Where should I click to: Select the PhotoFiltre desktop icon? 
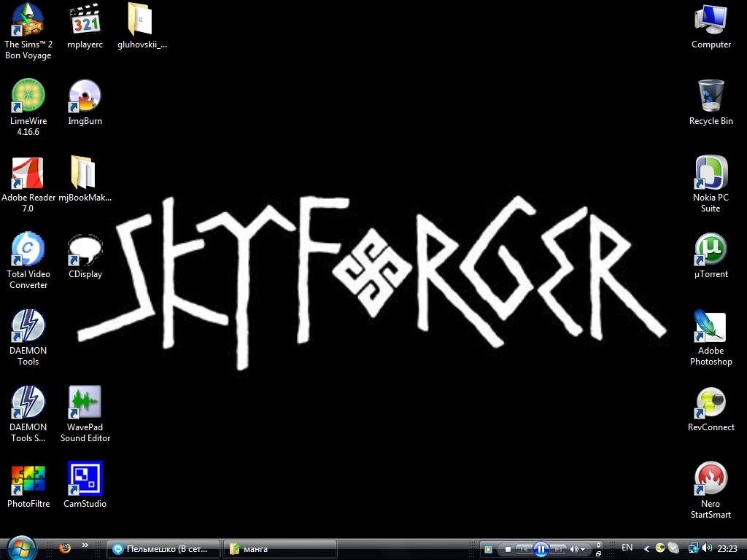(28, 486)
